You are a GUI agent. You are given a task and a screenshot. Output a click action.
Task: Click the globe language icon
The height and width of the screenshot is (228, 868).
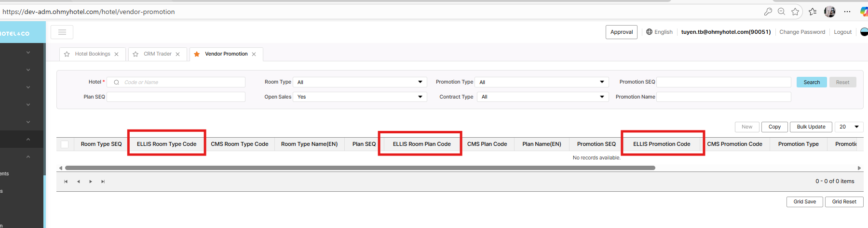649,32
